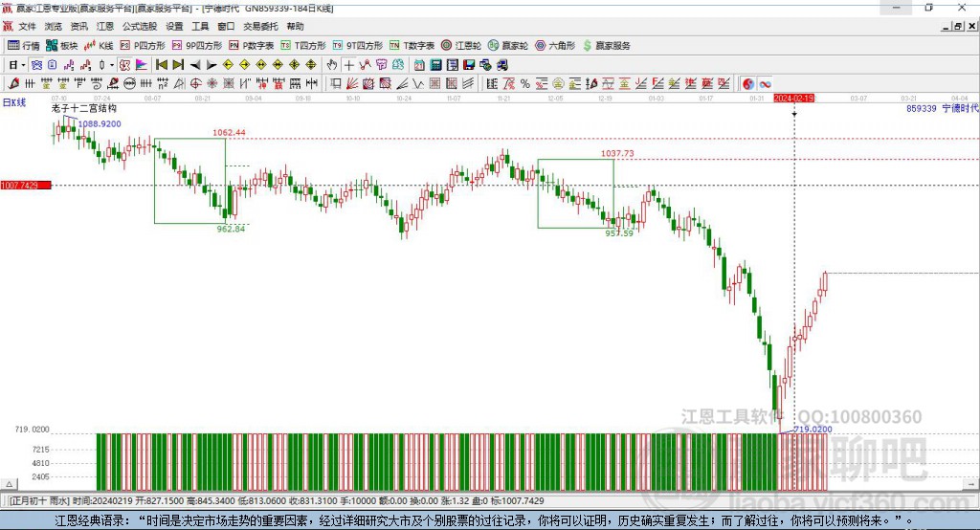The width and height of the screenshot is (980, 530).
Task: Click the last yellow diamond arrow icon
Action: tap(311, 65)
